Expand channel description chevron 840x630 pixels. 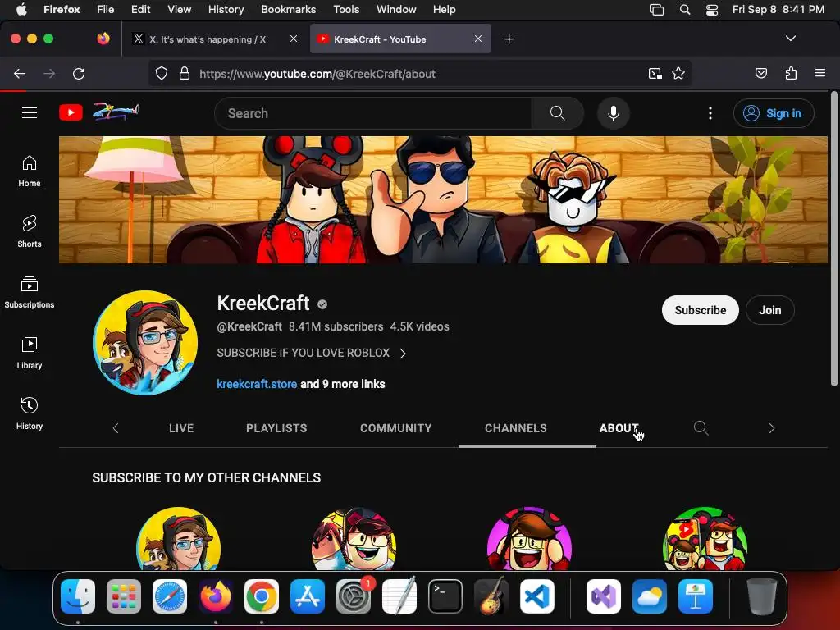click(403, 353)
